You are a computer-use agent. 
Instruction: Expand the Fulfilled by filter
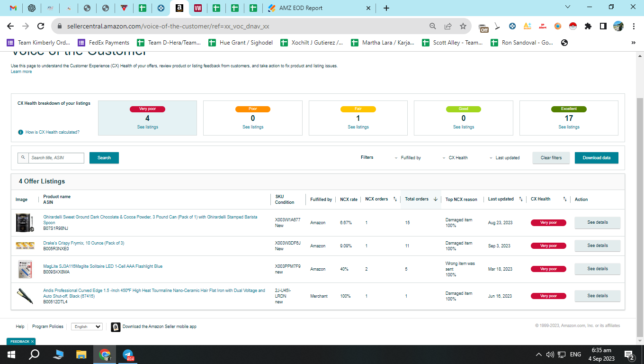click(x=408, y=158)
